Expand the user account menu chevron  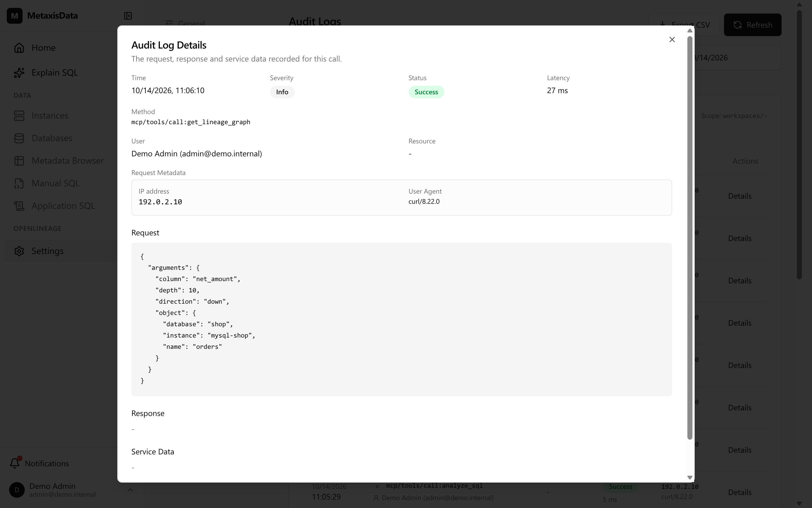pos(130,490)
